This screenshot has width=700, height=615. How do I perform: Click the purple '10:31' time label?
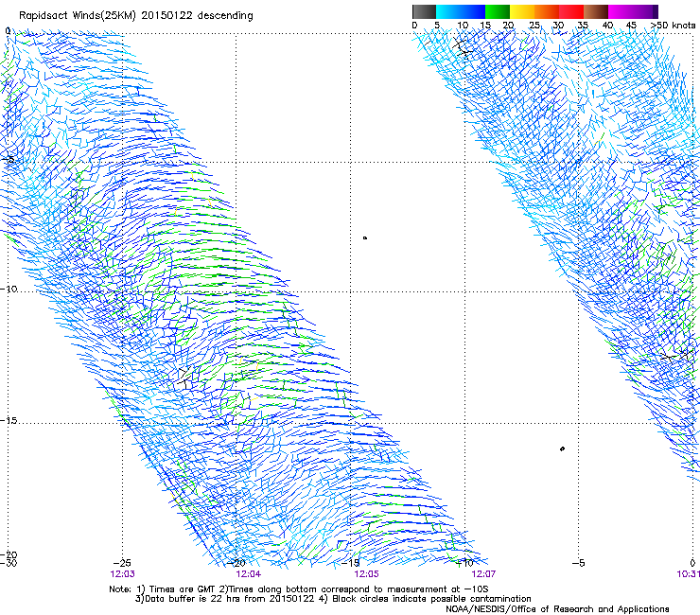pos(689,574)
